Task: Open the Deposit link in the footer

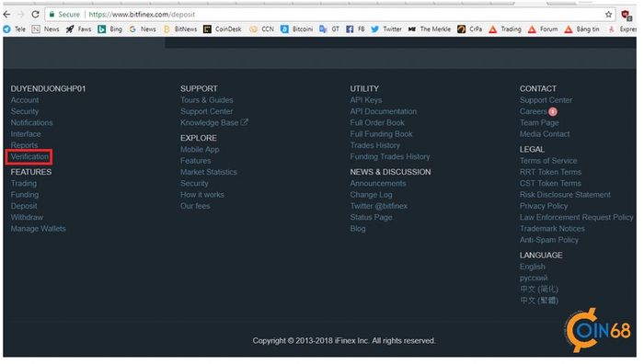Action: click(x=24, y=206)
